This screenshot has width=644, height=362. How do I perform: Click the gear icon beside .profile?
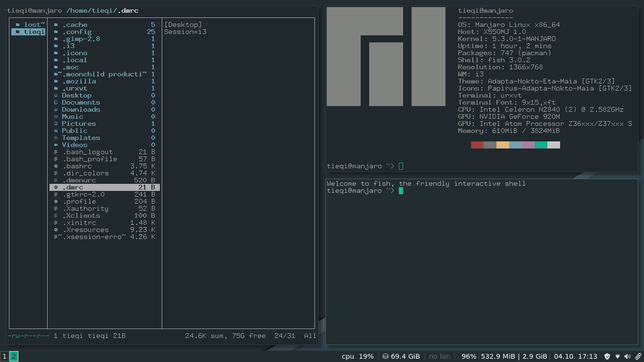[x=56, y=202]
